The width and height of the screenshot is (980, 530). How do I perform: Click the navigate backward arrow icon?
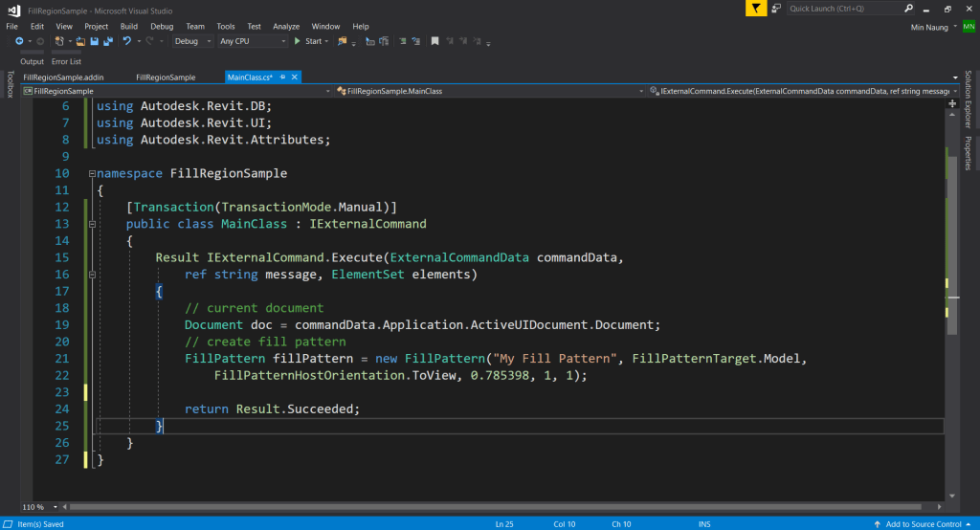click(x=19, y=41)
